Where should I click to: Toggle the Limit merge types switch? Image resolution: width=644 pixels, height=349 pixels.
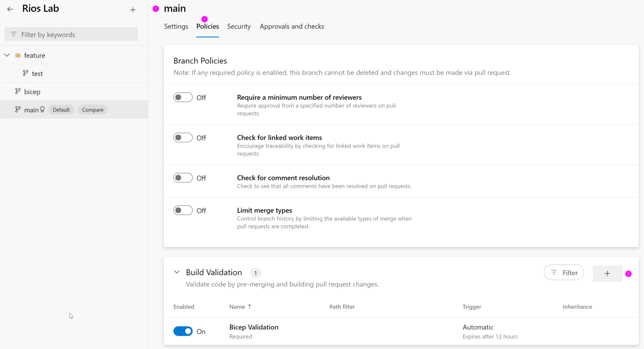(x=183, y=210)
